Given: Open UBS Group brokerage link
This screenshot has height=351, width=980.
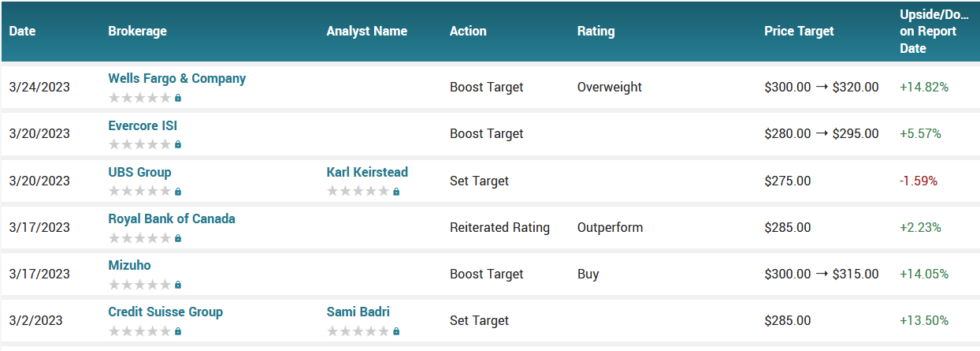Looking at the screenshot, I should pyautogui.click(x=139, y=172).
